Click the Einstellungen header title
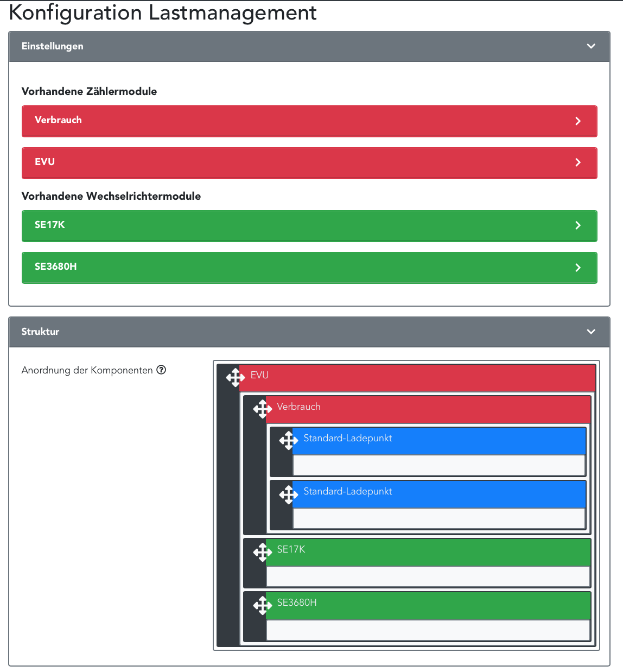 (53, 46)
